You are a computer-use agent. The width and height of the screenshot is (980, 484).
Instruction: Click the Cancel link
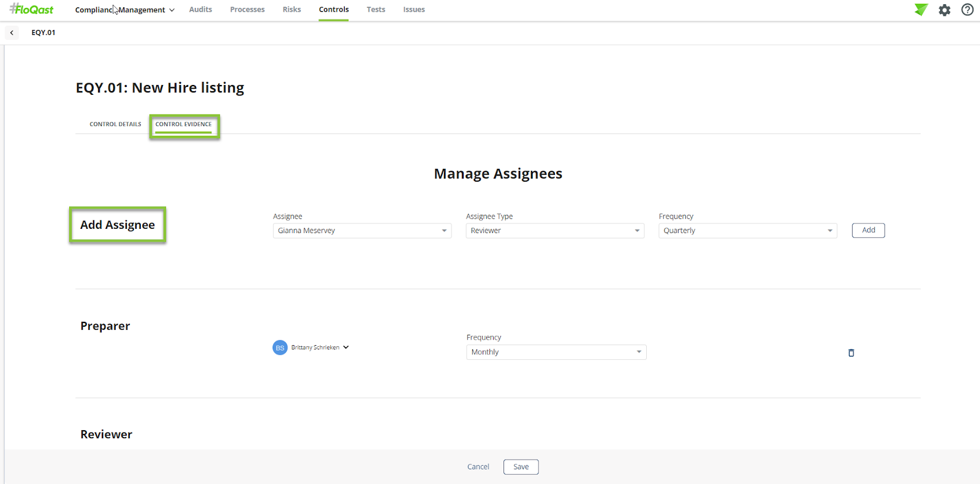[x=478, y=467]
